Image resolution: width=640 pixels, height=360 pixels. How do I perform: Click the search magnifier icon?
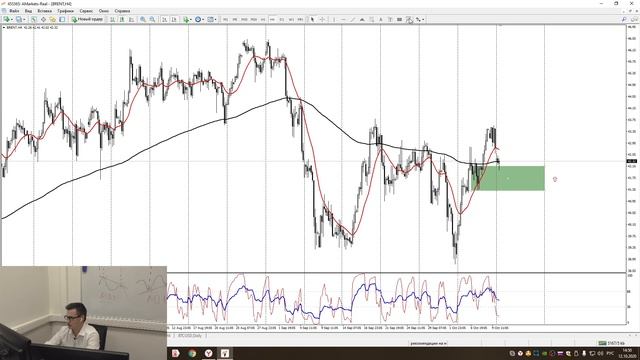(624, 19)
